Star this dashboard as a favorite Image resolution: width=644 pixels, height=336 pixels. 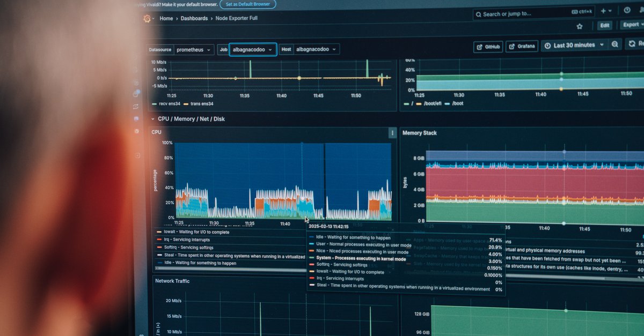(579, 26)
